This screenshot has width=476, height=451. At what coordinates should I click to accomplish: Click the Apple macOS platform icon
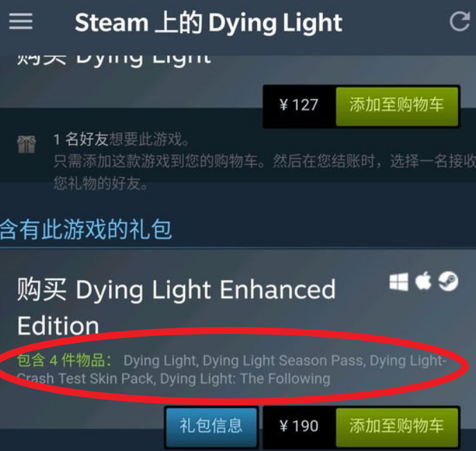(x=423, y=281)
